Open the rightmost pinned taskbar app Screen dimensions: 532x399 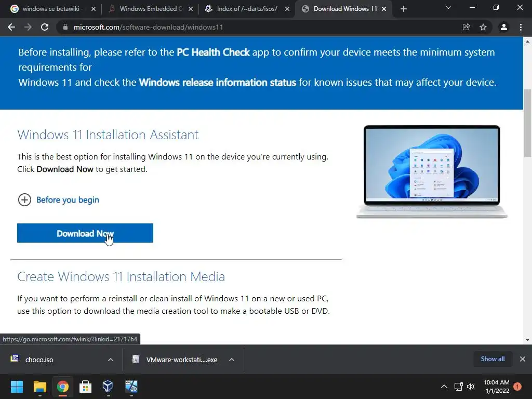tap(131, 387)
